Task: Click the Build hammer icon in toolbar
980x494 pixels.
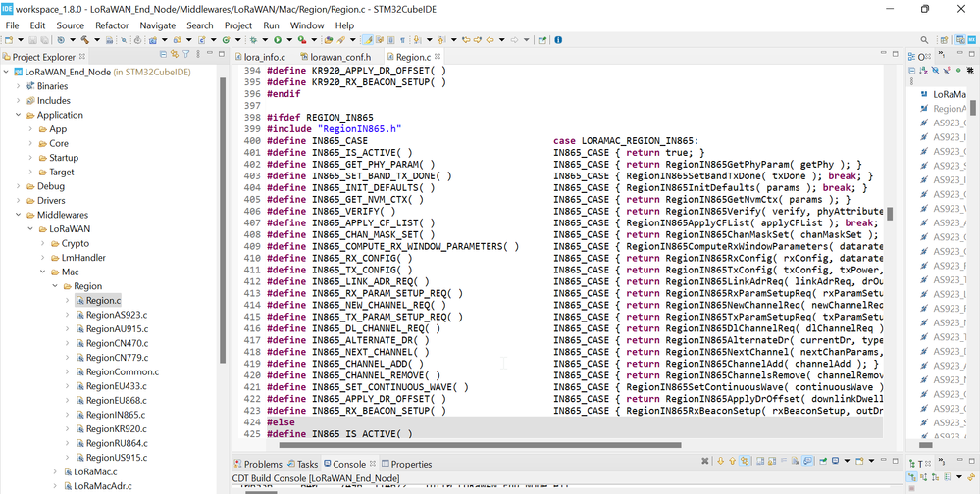Action: [85, 39]
